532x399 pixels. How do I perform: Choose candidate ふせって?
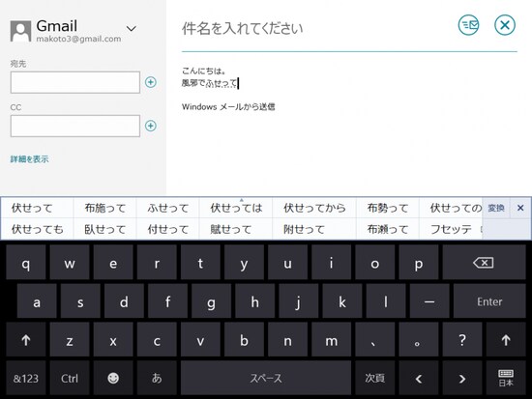[168, 208]
